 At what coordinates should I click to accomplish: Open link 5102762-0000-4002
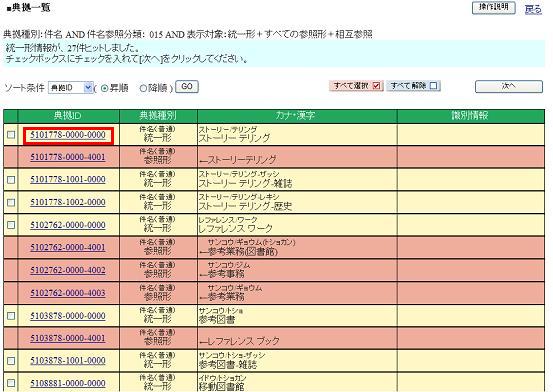68,270
